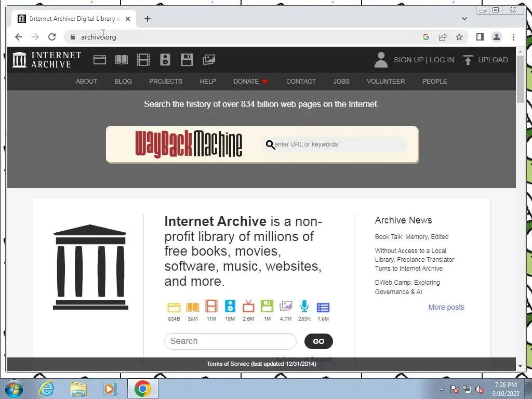Open the Software floppy icon in top nav

(187, 60)
